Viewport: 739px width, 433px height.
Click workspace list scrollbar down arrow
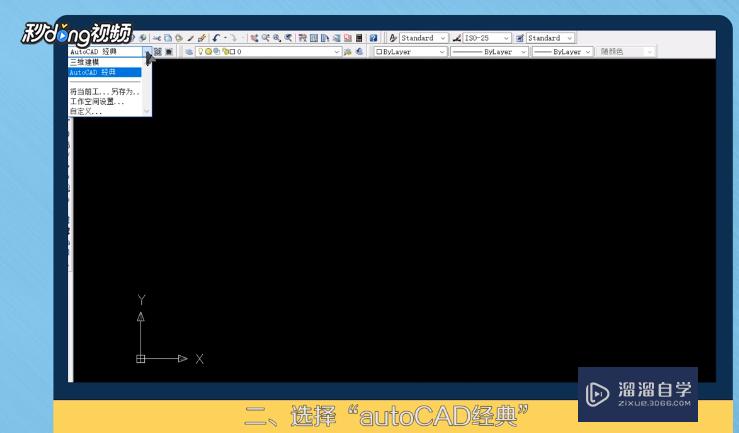147,111
